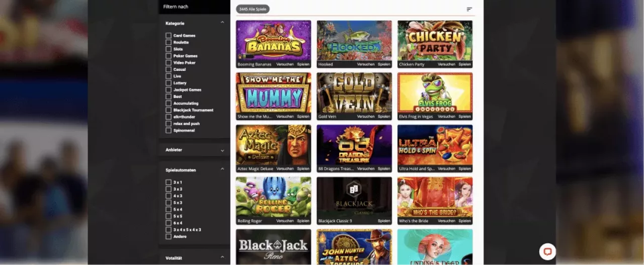Toggle the Casual category checkbox
Image resolution: width=644 pixels, height=265 pixels.
click(x=169, y=69)
